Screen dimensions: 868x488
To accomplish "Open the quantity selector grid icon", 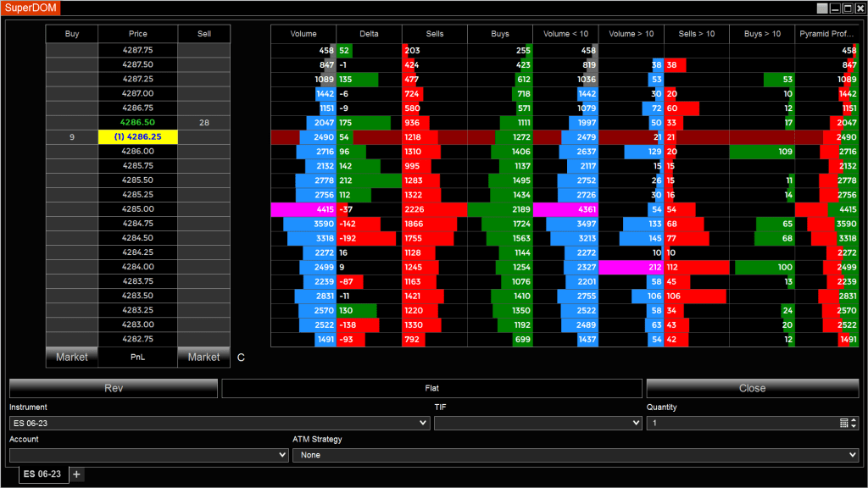I will tap(843, 423).
